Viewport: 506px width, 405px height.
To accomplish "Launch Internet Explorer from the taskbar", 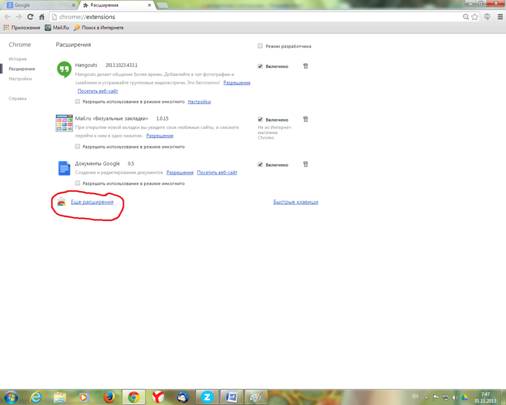I will pos(36,397).
